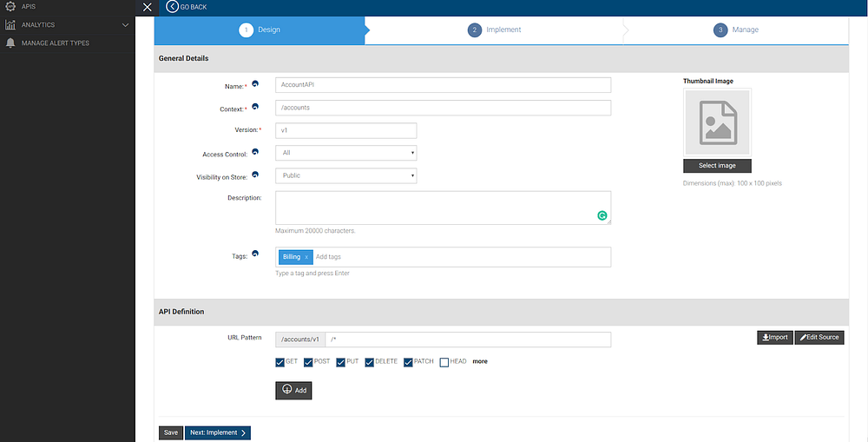868x442 pixels.
Task: Expand the Analytics menu chevron
Action: tap(126, 25)
